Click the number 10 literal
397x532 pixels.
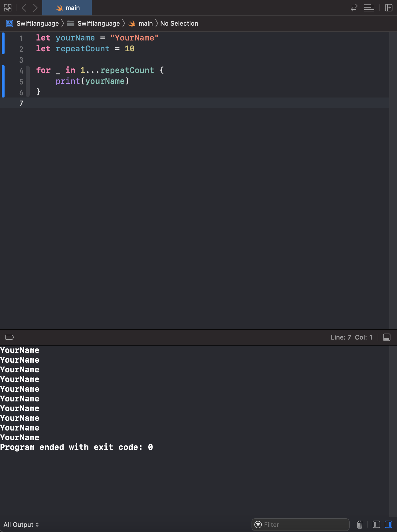pyautogui.click(x=129, y=48)
